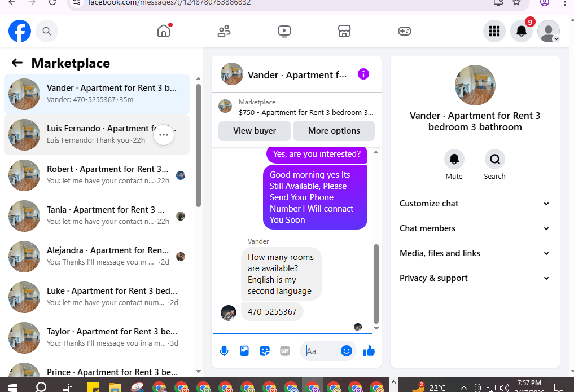The height and width of the screenshot is (392, 574).
Task: Click the 'How many rooms are available?' message
Action: [281, 274]
